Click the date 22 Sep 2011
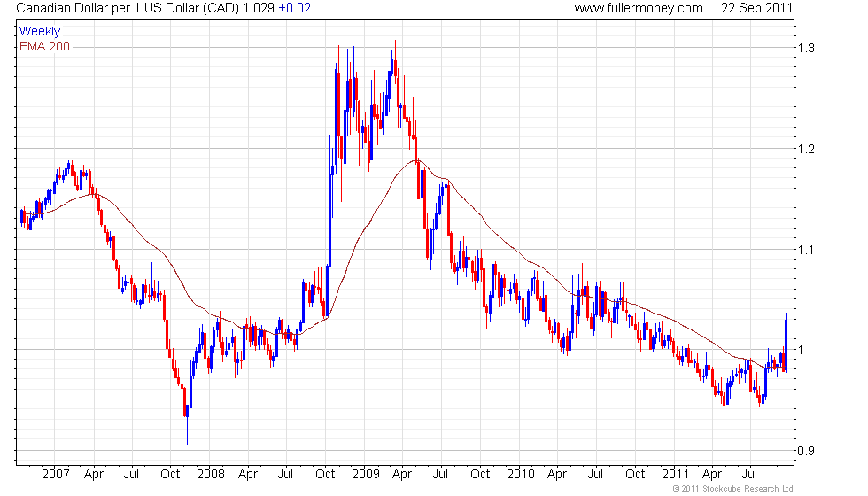 point(756,8)
